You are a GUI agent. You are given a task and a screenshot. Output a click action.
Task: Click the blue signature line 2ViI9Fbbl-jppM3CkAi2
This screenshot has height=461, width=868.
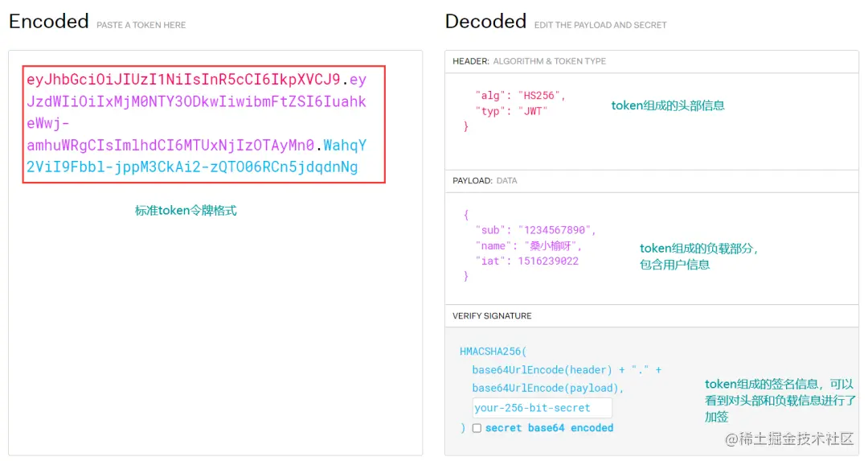[192, 167]
